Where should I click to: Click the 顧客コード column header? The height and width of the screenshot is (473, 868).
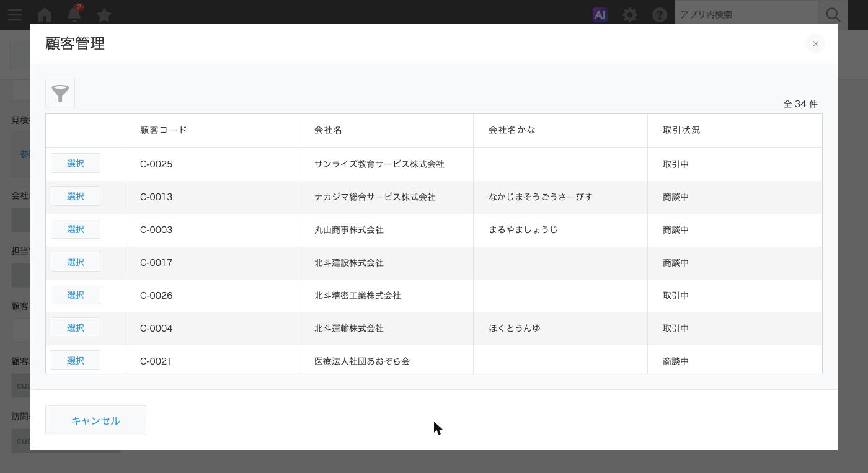click(x=164, y=130)
